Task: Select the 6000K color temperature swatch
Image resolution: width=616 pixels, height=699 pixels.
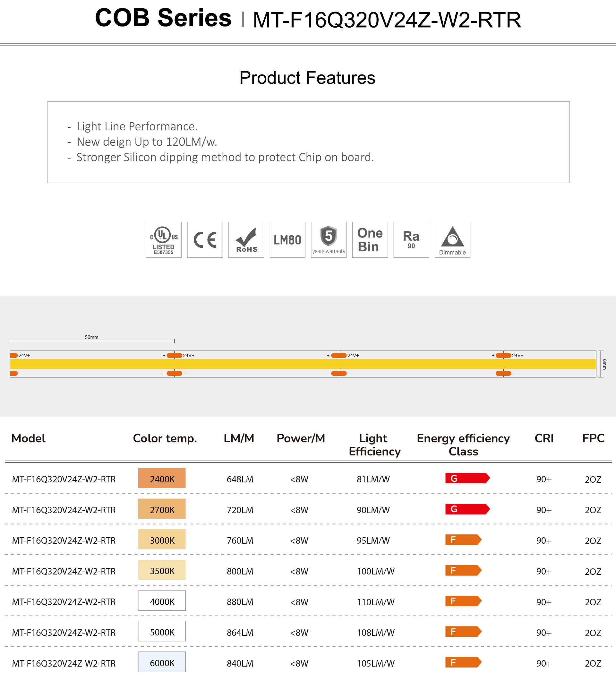Action: 162,662
